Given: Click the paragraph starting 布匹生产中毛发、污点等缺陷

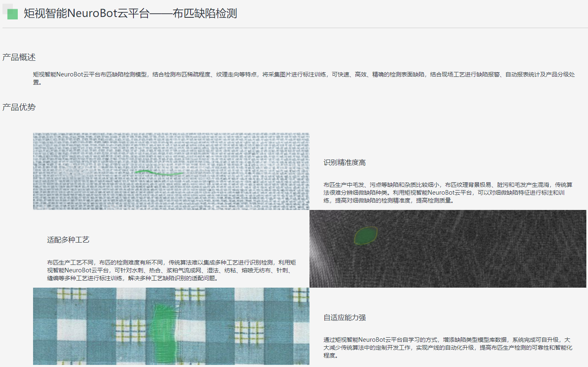Looking at the screenshot, I should (x=448, y=193).
